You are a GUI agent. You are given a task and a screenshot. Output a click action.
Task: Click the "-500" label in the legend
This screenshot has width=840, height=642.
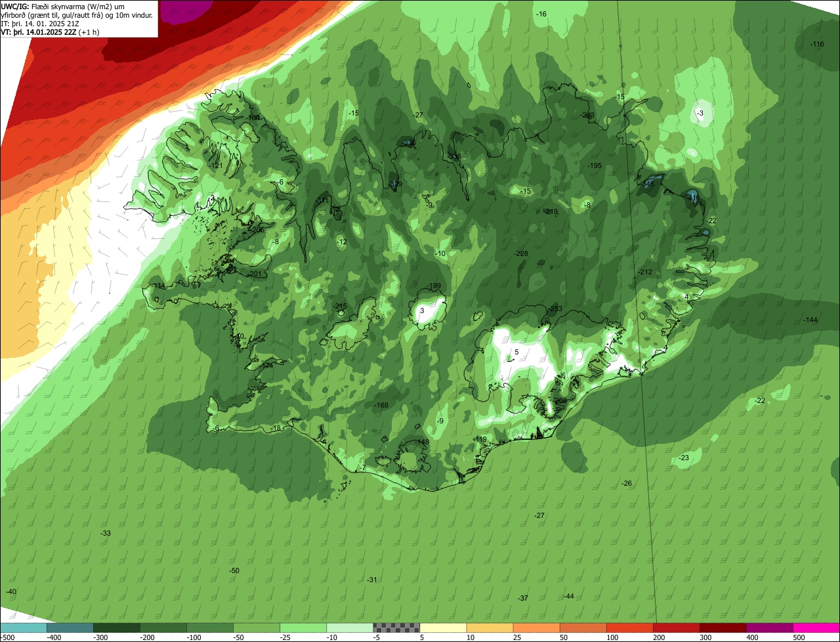coord(7,637)
